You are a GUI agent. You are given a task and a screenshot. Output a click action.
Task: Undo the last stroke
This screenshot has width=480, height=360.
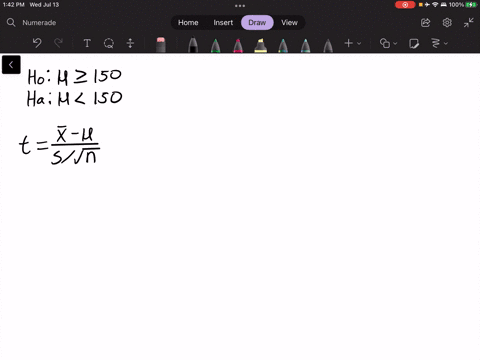[x=37, y=43]
